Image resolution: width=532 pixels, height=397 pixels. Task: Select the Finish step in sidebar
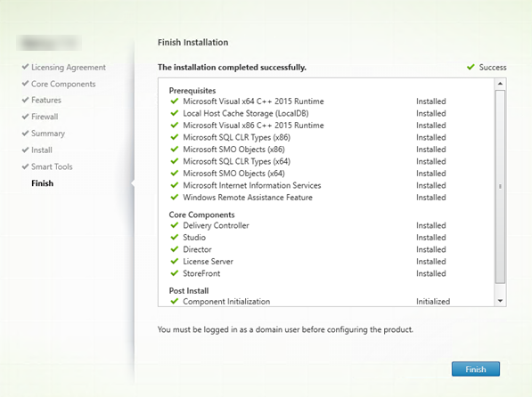pyautogui.click(x=43, y=183)
